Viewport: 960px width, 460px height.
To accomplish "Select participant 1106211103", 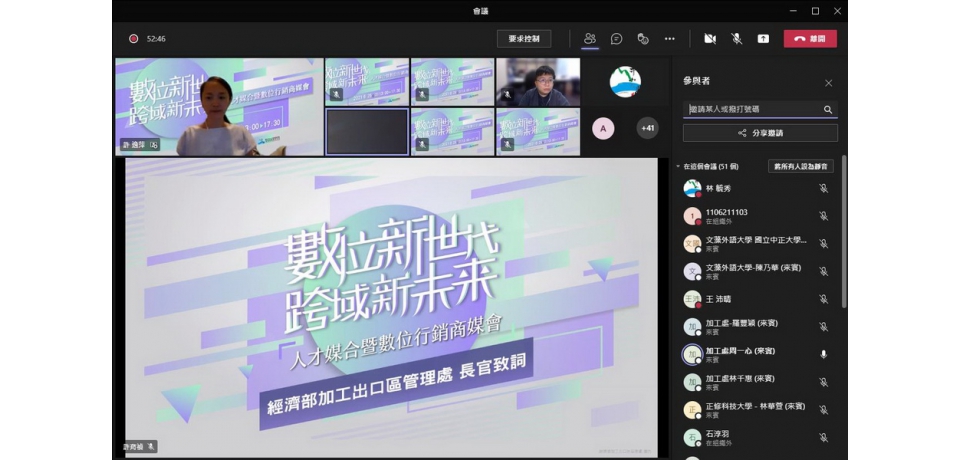I will [x=727, y=212].
